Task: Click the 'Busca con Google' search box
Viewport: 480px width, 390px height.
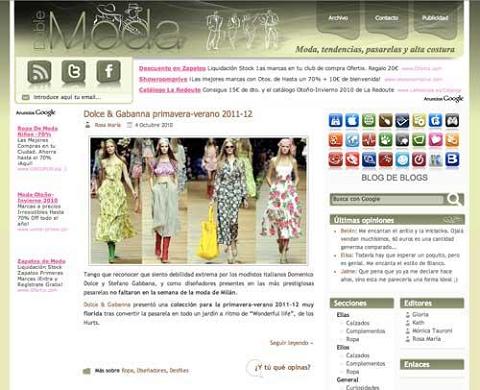Action: tap(387, 199)
